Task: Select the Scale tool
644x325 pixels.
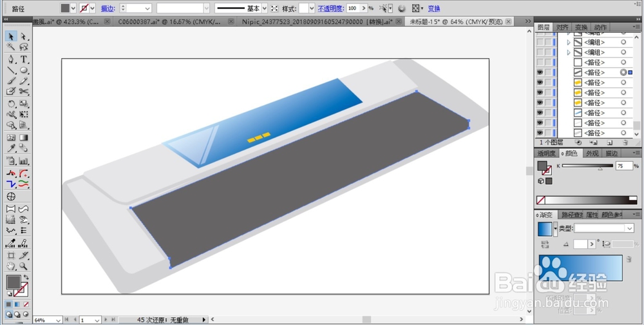Action: 23,104
